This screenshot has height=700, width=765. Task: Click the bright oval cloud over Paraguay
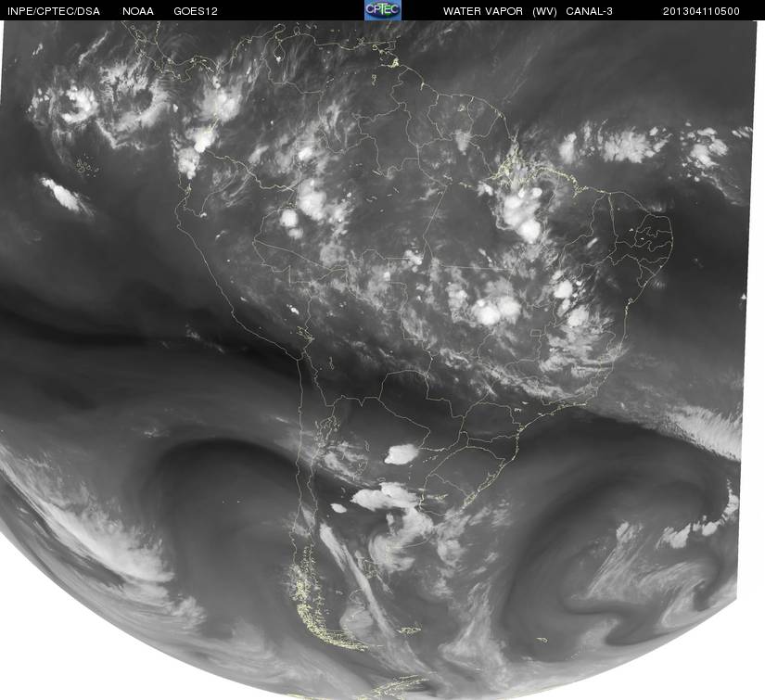pyautogui.click(x=402, y=453)
